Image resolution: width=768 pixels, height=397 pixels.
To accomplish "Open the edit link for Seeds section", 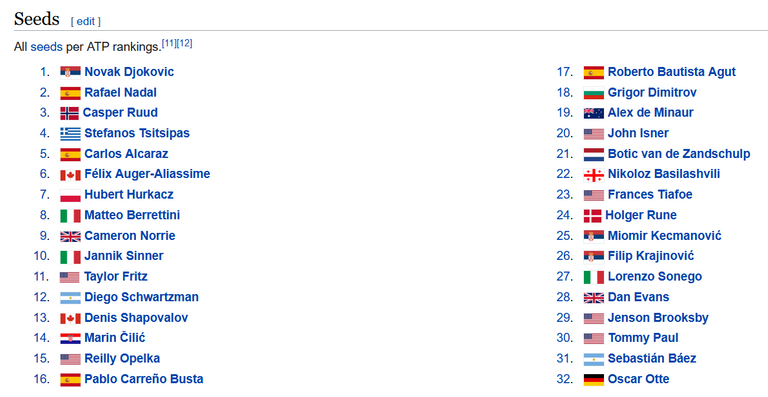I will 86,21.
